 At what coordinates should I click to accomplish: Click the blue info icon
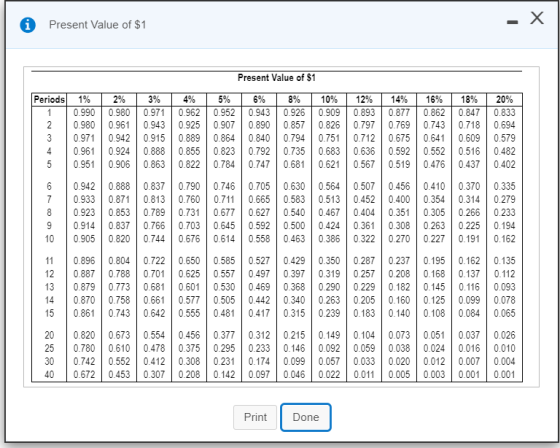pyautogui.click(x=28, y=25)
